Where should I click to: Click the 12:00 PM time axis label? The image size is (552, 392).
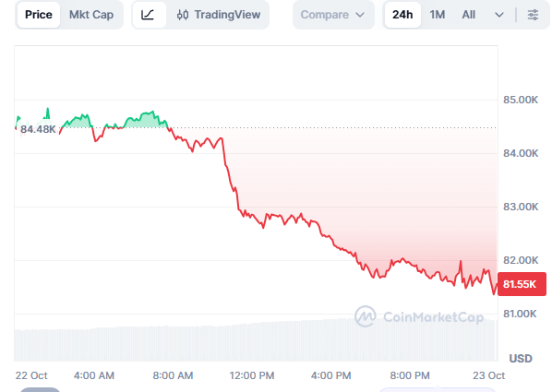(252, 375)
